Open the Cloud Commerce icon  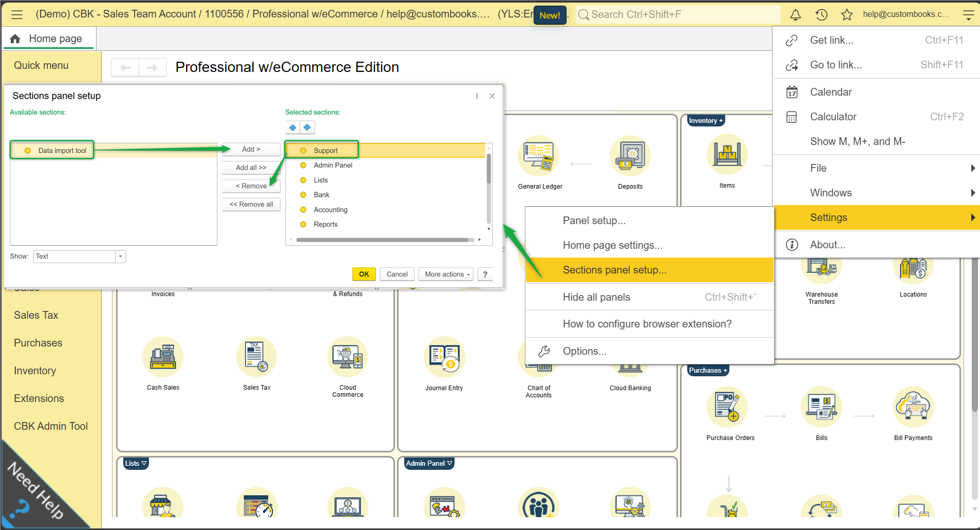pyautogui.click(x=348, y=357)
